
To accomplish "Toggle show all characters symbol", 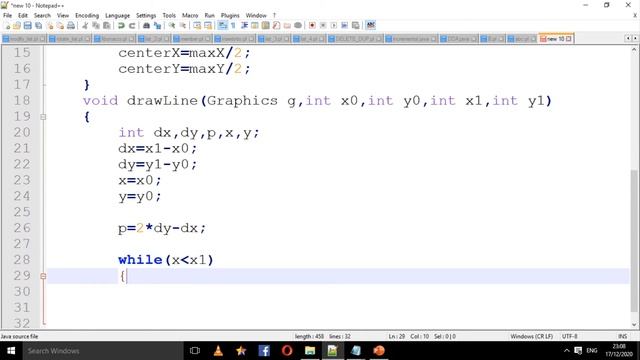I will [233, 26].
